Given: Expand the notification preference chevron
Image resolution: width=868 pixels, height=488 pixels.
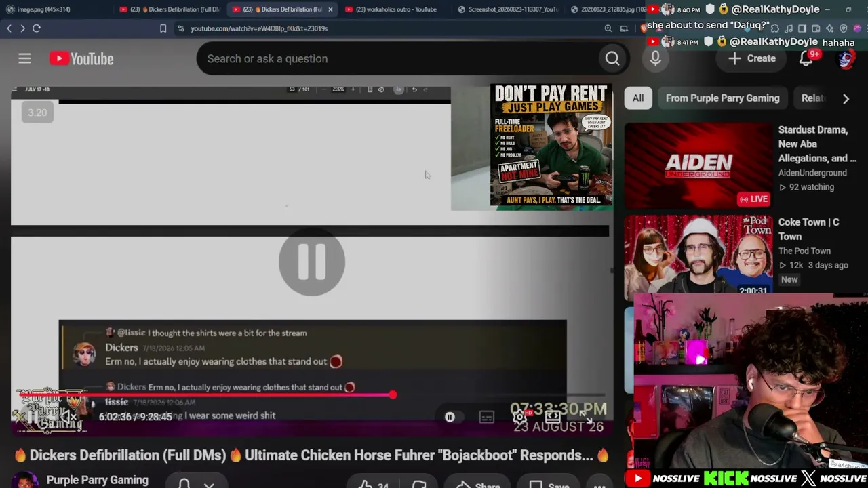Looking at the screenshot, I should [209, 485].
